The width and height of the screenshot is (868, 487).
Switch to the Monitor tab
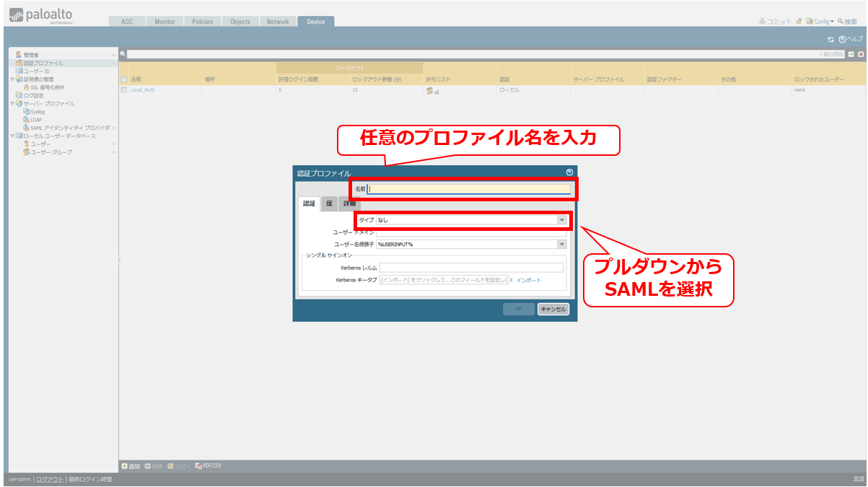tap(165, 22)
